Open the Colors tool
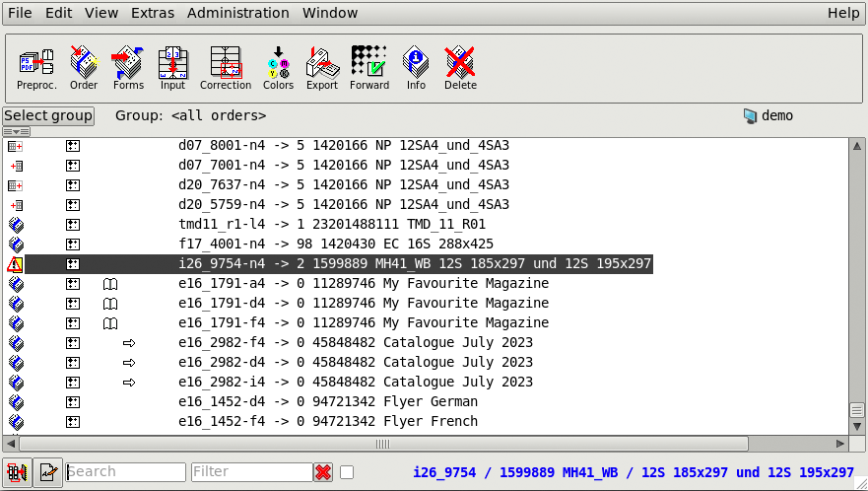868x491 pixels. [x=278, y=69]
